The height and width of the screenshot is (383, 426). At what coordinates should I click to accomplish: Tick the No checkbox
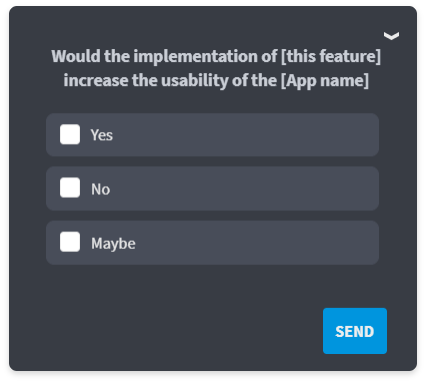(70, 188)
